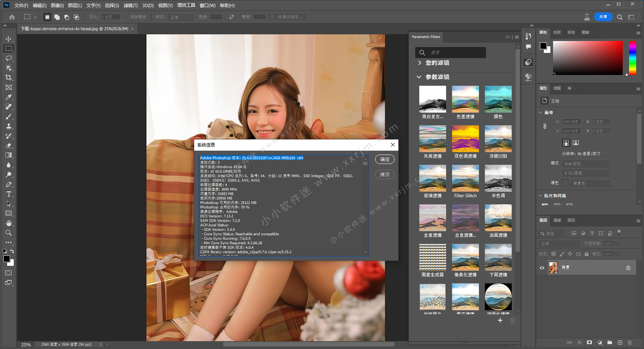Open the search icon in top bar
Screen dimensions: 644x349
point(620,17)
